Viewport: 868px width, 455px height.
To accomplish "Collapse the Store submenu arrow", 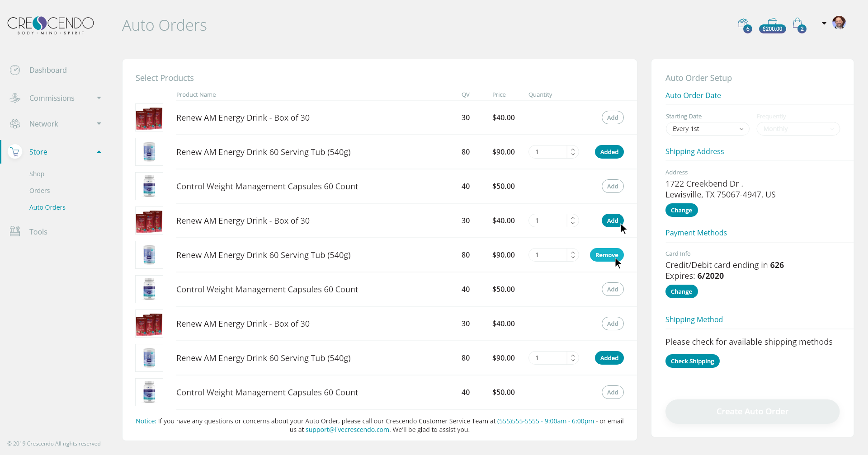I will [99, 152].
